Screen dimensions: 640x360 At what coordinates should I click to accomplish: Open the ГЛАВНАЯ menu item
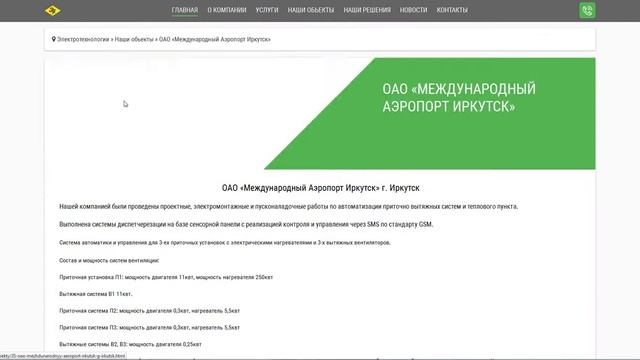point(184,10)
